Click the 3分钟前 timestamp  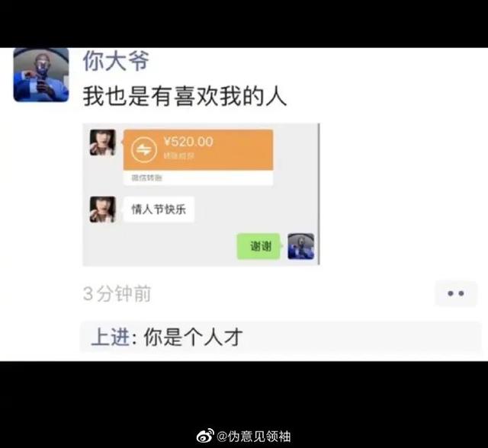click(x=117, y=293)
